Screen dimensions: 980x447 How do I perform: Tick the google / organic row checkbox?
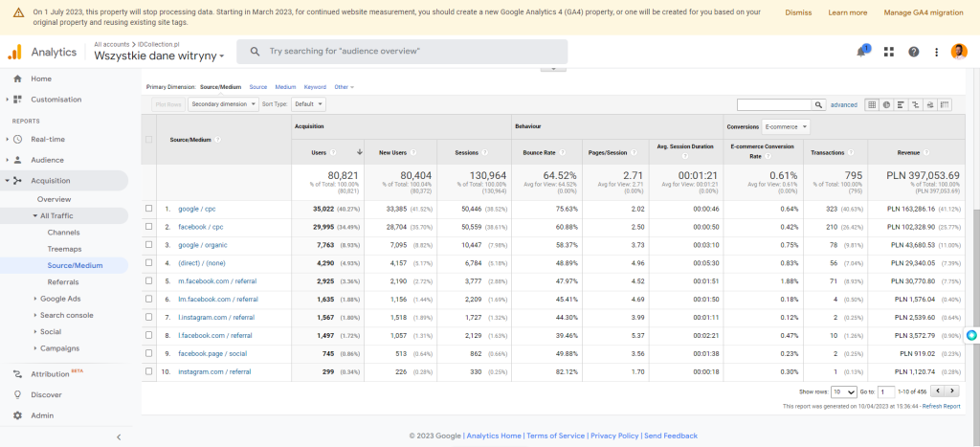pos(148,244)
